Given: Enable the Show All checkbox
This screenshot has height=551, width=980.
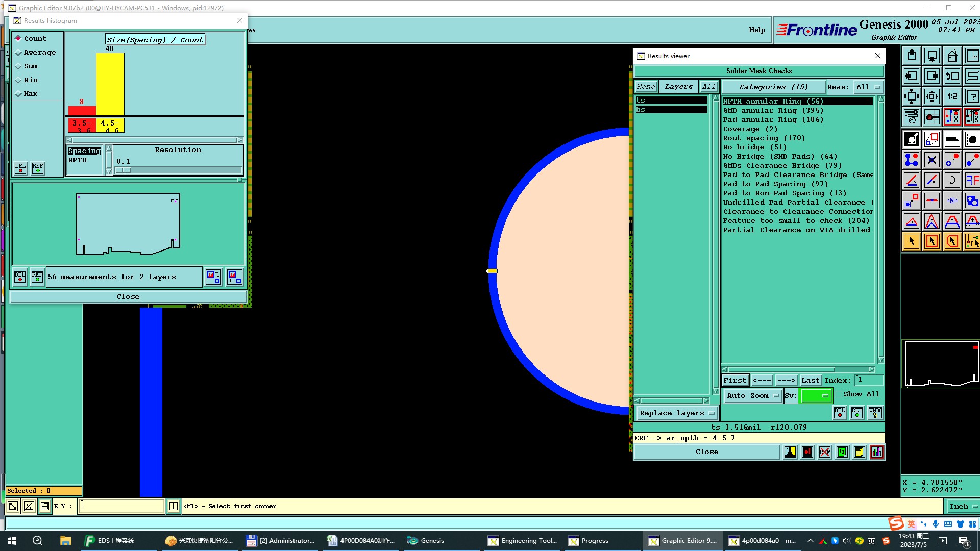Looking at the screenshot, I should [x=839, y=394].
